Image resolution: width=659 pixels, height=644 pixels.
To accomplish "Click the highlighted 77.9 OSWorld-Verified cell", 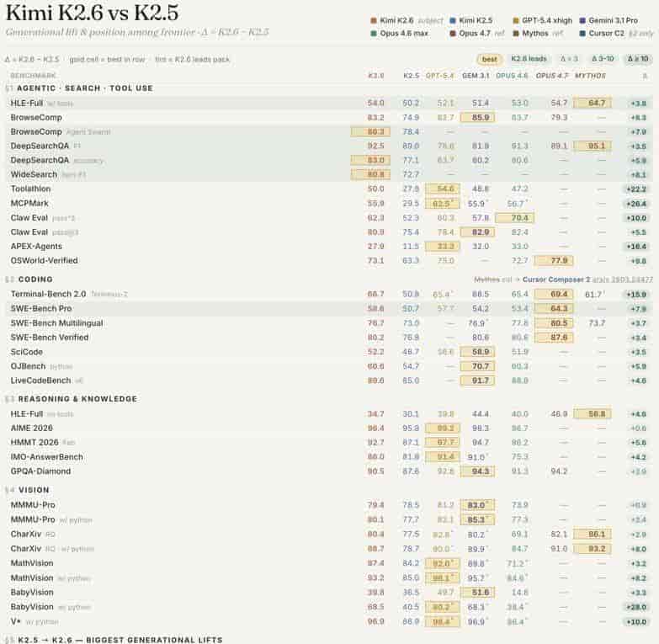I will (554, 261).
